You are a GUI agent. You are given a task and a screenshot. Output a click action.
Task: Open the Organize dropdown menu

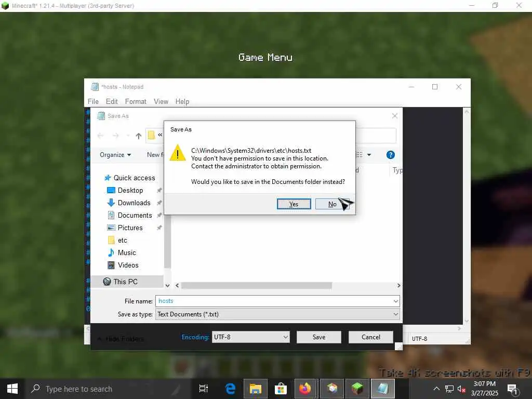tap(115, 155)
